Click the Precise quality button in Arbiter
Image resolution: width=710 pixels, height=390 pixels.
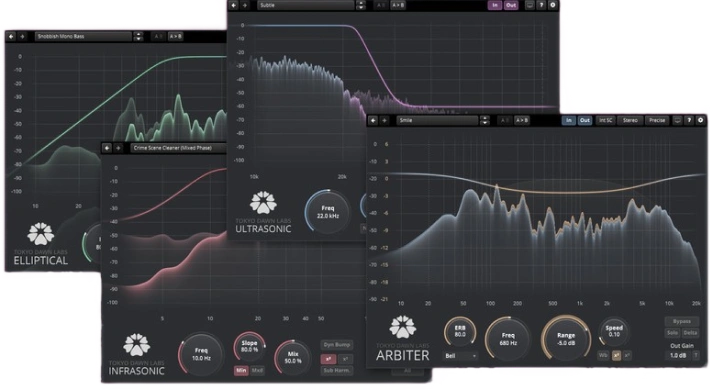point(657,120)
